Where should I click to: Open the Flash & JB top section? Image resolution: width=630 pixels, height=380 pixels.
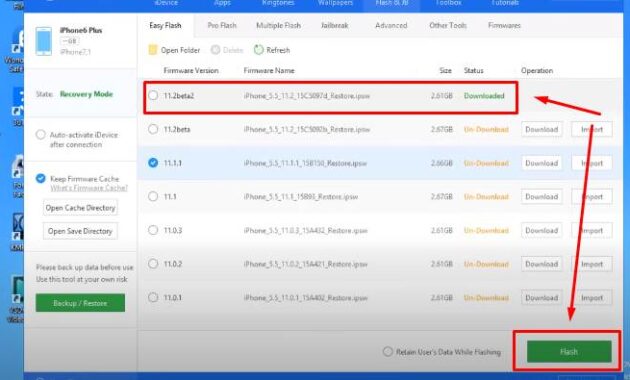tap(391, 3)
